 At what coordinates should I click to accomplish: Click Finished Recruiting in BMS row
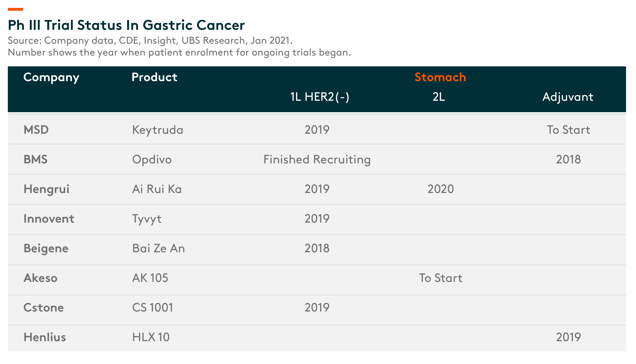pos(317,159)
